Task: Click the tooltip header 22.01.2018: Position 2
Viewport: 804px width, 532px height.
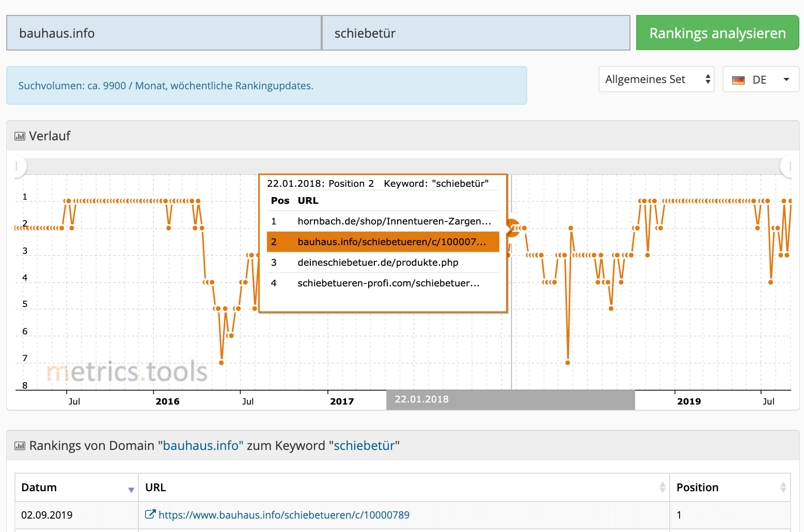Action: tap(320, 184)
